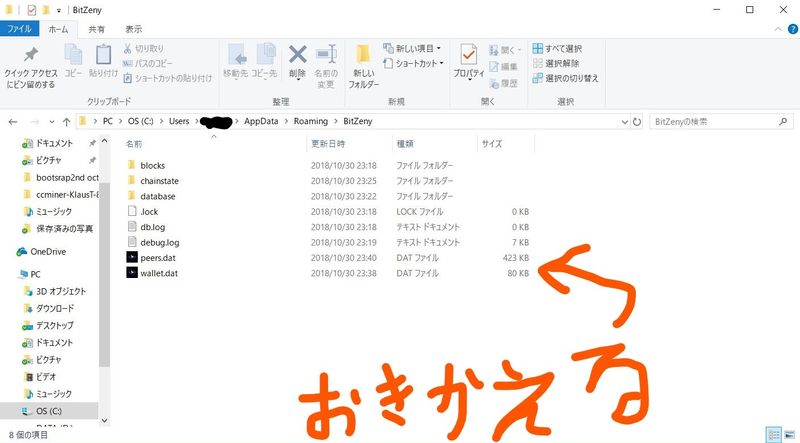
Task: Open the New item (新しい項目) dropdown
Action: (x=412, y=48)
